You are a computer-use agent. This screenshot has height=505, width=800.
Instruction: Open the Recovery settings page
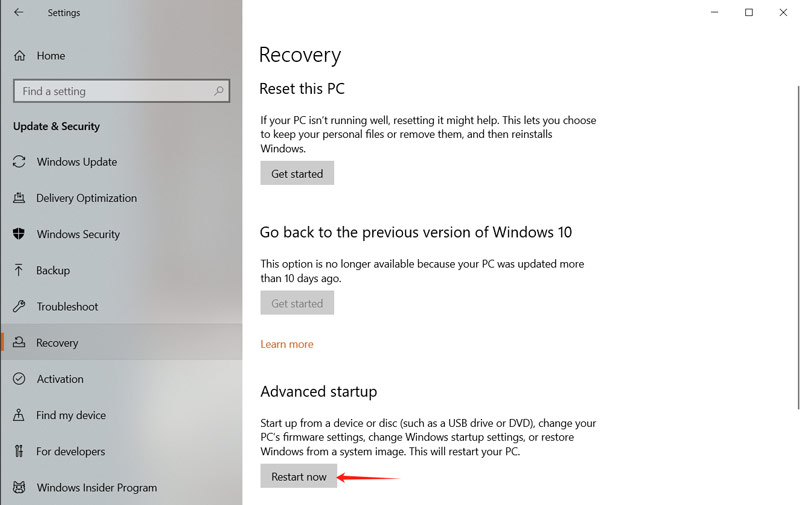pyautogui.click(x=57, y=343)
